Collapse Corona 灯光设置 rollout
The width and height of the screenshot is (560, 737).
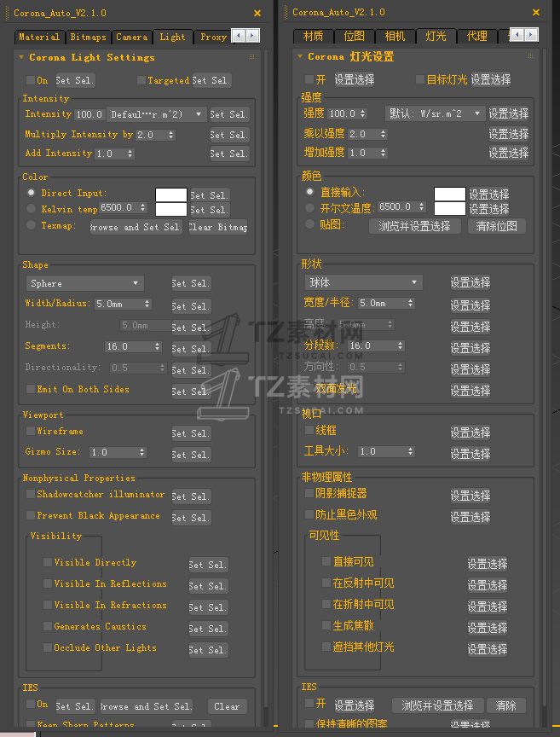tap(300, 56)
